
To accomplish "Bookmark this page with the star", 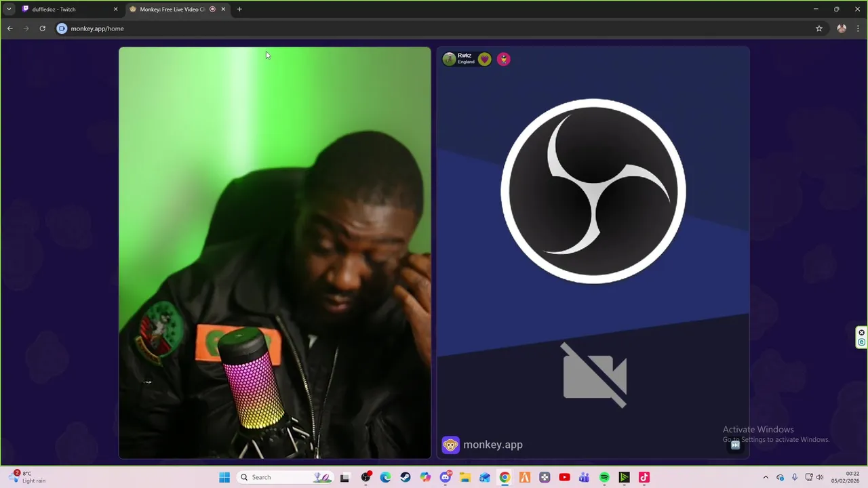I will 819,28.
